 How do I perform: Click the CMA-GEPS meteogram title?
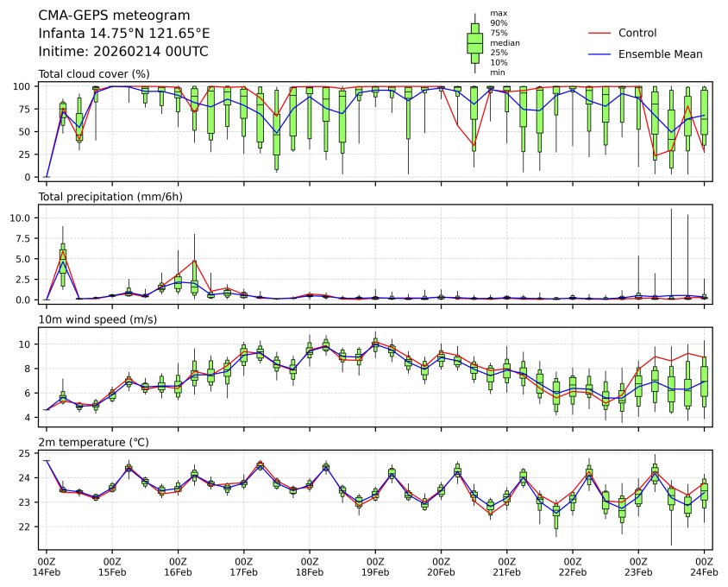(115, 16)
